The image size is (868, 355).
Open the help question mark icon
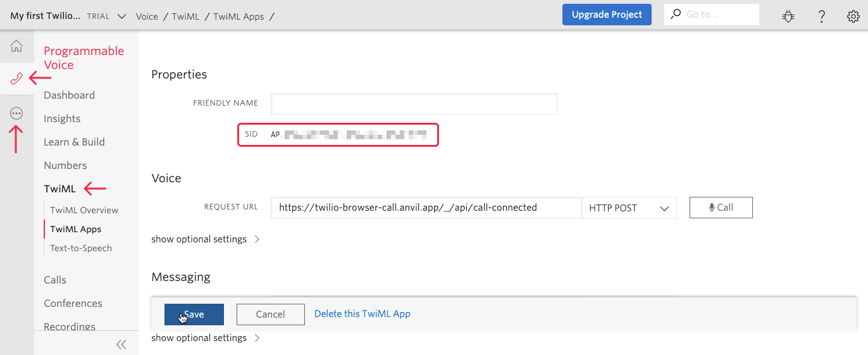tap(821, 16)
